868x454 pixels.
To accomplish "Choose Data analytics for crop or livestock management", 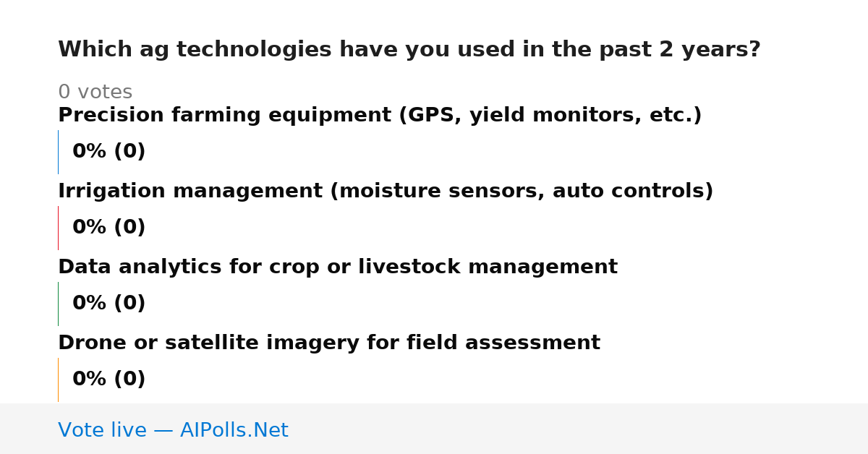I will click(x=338, y=267).
